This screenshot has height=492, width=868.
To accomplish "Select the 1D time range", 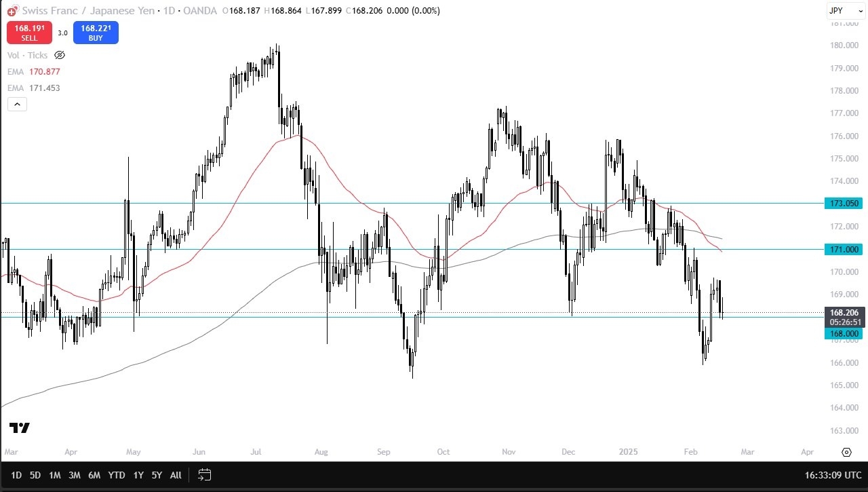I will [16, 475].
